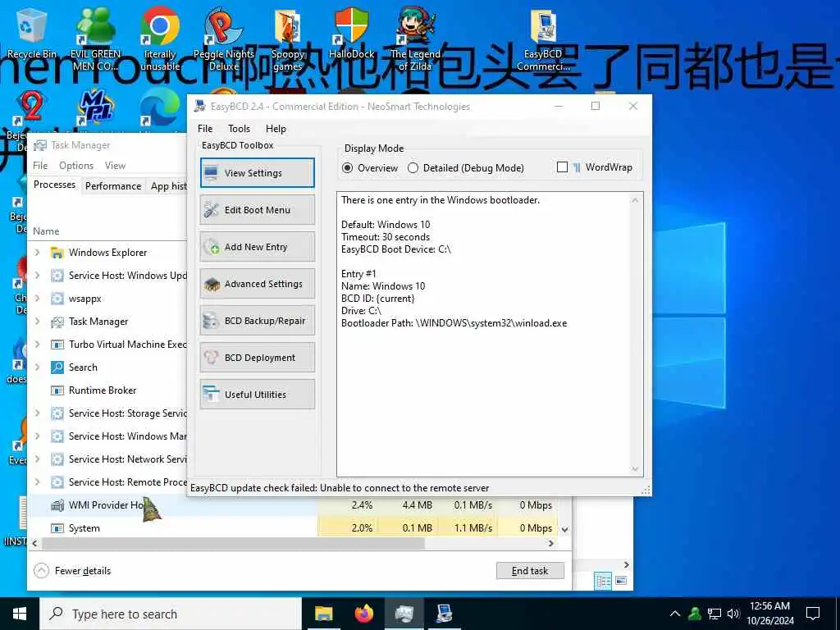Expand the wsappx process row

tap(37, 299)
